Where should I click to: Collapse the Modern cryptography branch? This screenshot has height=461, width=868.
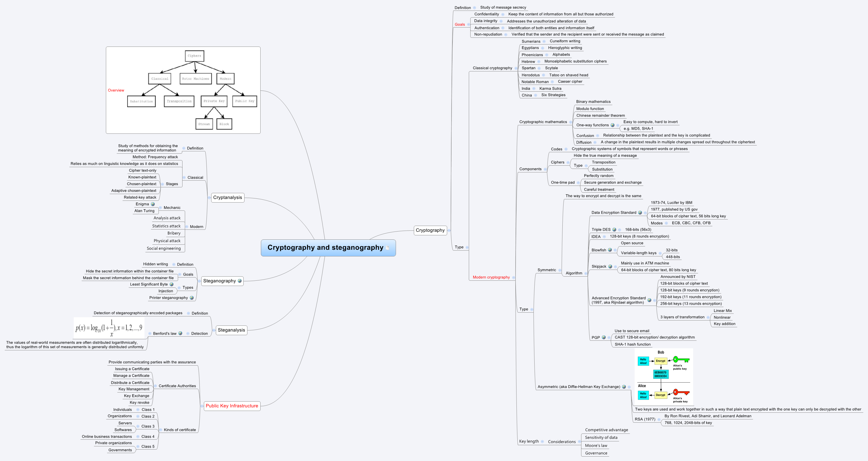tap(514, 277)
